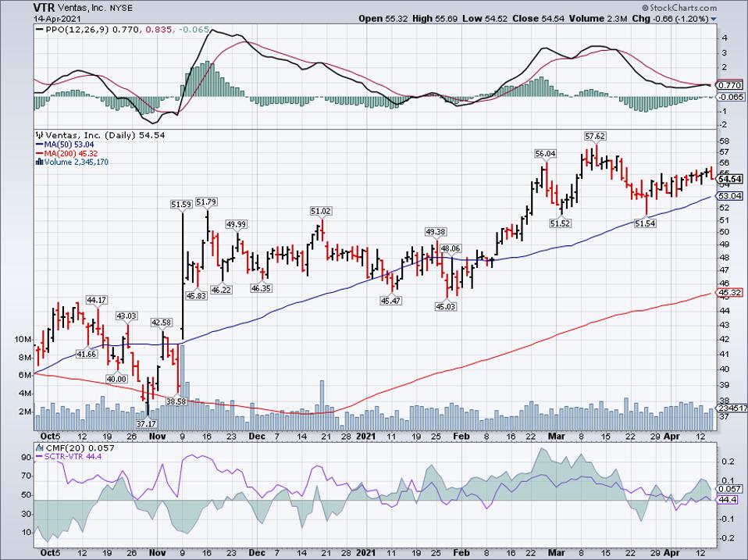Click the 41.66 price label
The image size is (748, 560).
coord(87,354)
